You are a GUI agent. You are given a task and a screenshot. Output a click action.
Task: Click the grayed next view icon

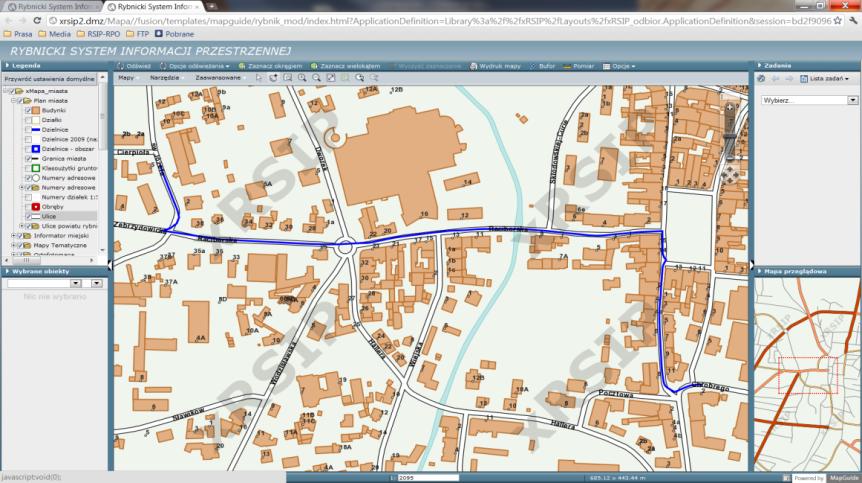click(x=374, y=78)
